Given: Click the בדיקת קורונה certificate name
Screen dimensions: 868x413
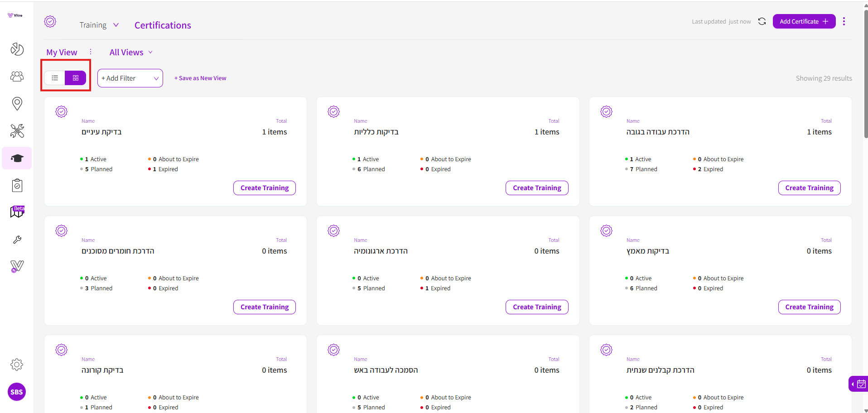Looking at the screenshot, I should point(102,370).
